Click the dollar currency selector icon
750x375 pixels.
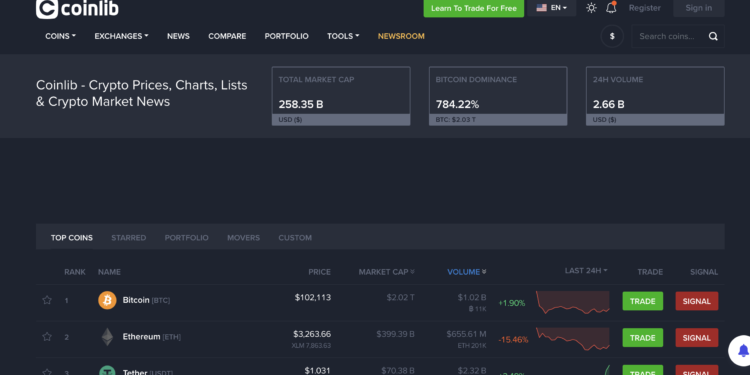612,36
